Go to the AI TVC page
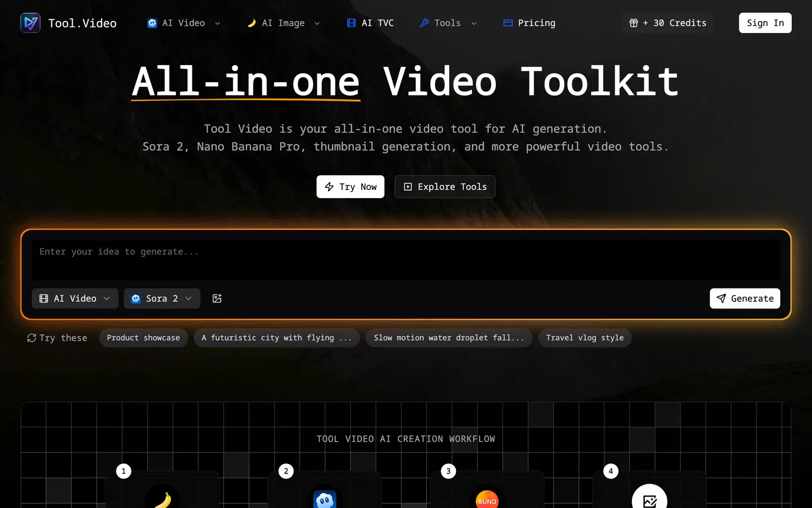This screenshot has height=508, width=812. pos(370,23)
